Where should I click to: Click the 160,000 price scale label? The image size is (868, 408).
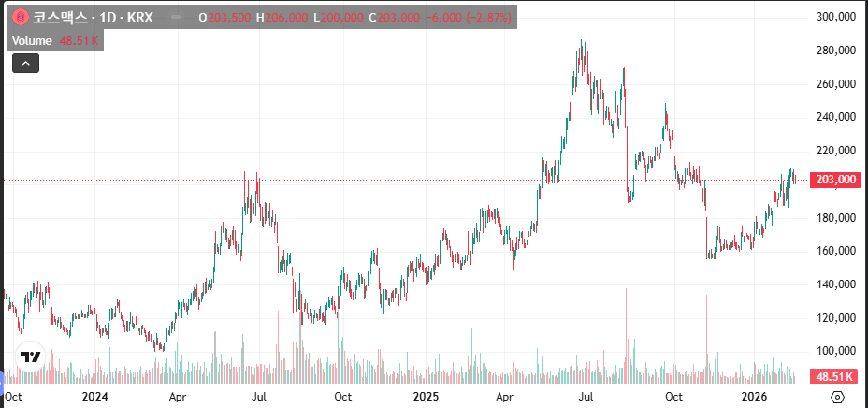(x=836, y=251)
